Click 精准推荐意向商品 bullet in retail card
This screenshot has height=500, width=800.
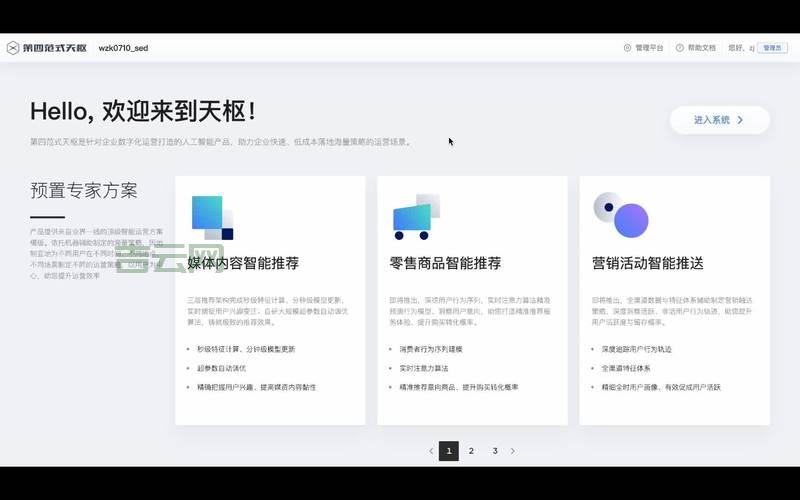coord(459,387)
